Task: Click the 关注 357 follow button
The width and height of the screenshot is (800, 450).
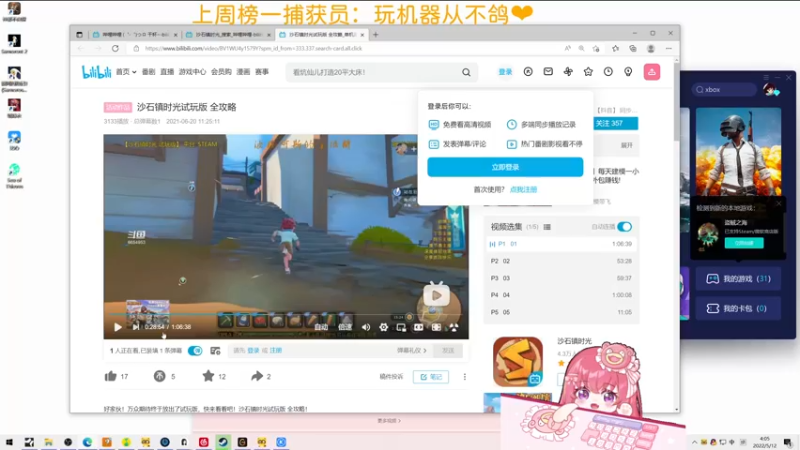Action: click(x=615, y=123)
